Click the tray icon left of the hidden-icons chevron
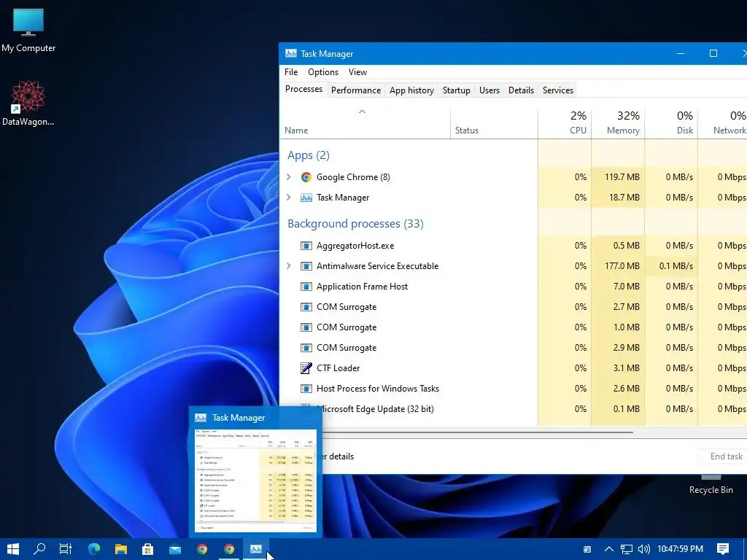Viewport: 747px width, 560px height. [587, 550]
